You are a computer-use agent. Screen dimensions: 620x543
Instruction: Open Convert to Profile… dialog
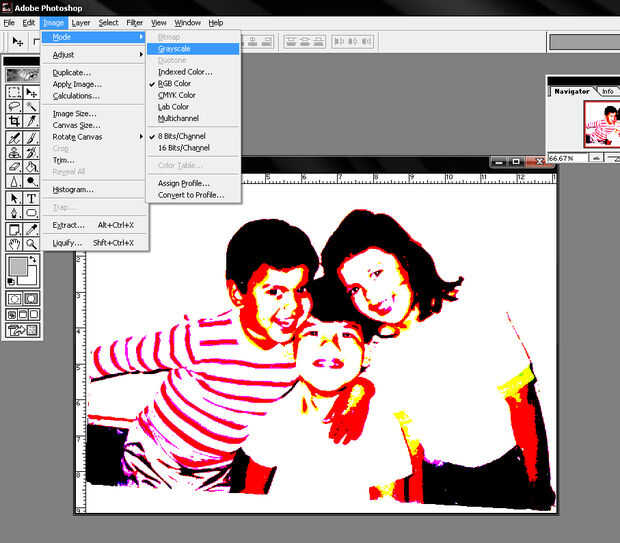[193, 195]
